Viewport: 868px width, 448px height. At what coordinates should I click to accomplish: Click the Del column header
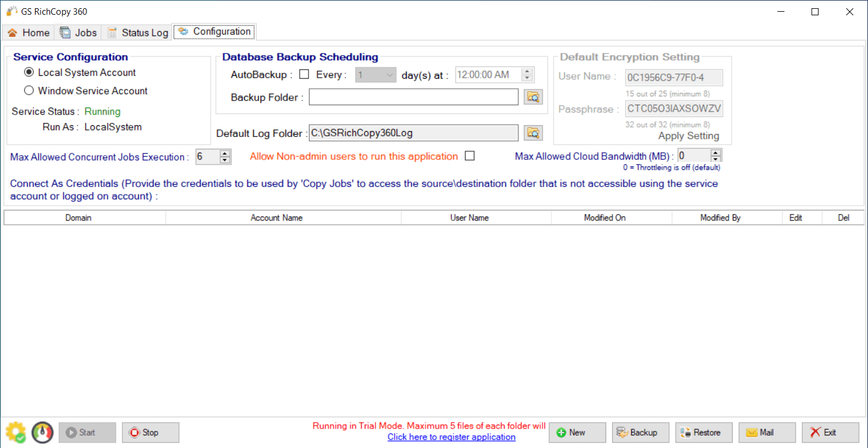tap(844, 218)
